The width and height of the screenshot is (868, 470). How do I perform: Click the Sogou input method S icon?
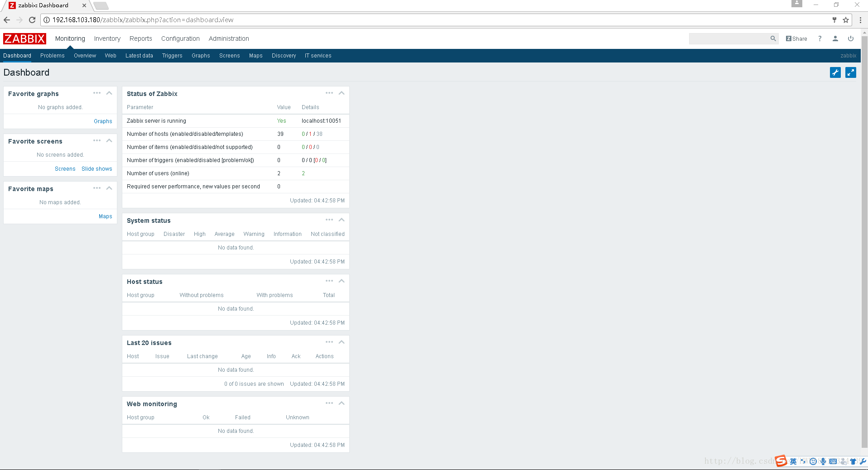click(781, 461)
